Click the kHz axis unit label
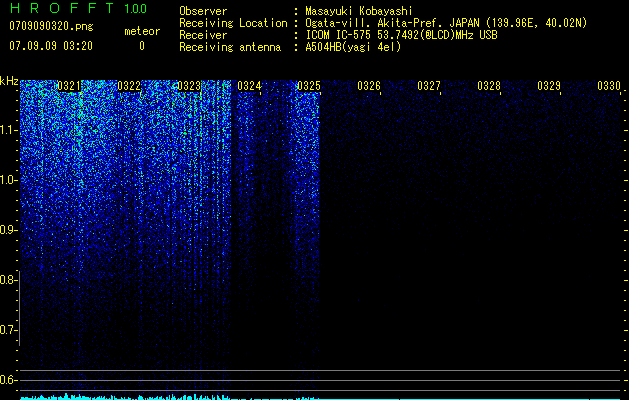Viewport: 629px width, 400px height. pyautogui.click(x=9, y=81)
